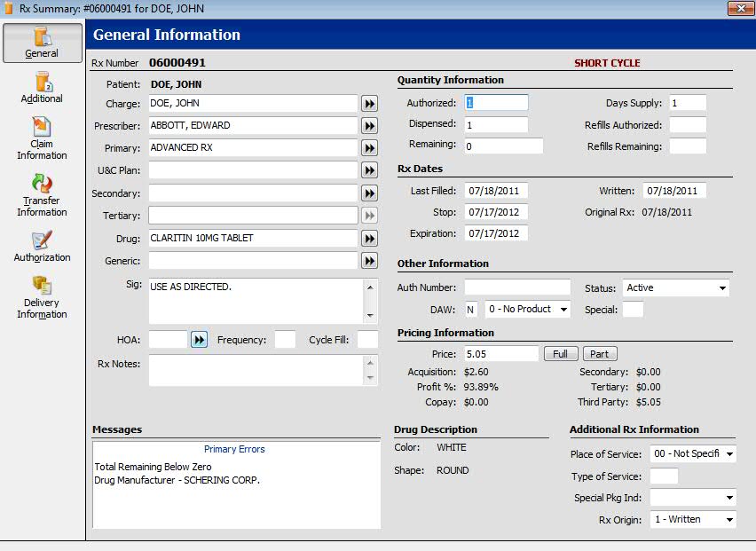Click the lookup arrow beside the Drug field
Viewport: 756px width, 551px height.
coord(369,239)
